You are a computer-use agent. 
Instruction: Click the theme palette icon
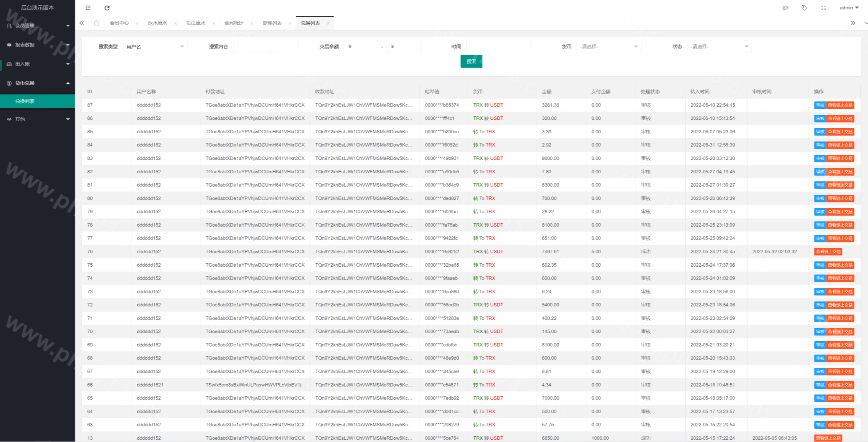tap(785, 8)
